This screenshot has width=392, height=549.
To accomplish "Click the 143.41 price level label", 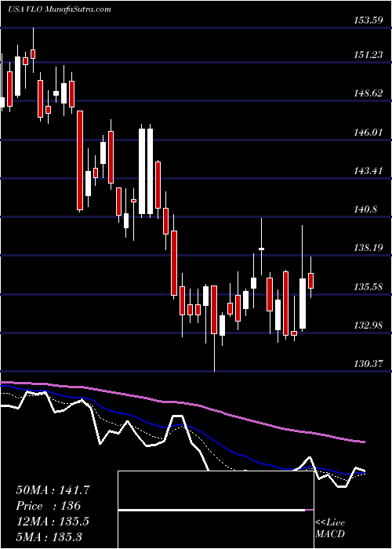I will coord(368,171).
